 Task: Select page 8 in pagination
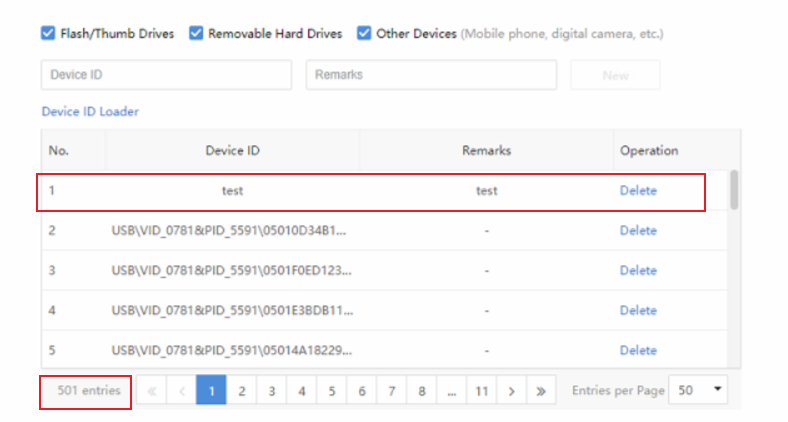click(421, 391)
